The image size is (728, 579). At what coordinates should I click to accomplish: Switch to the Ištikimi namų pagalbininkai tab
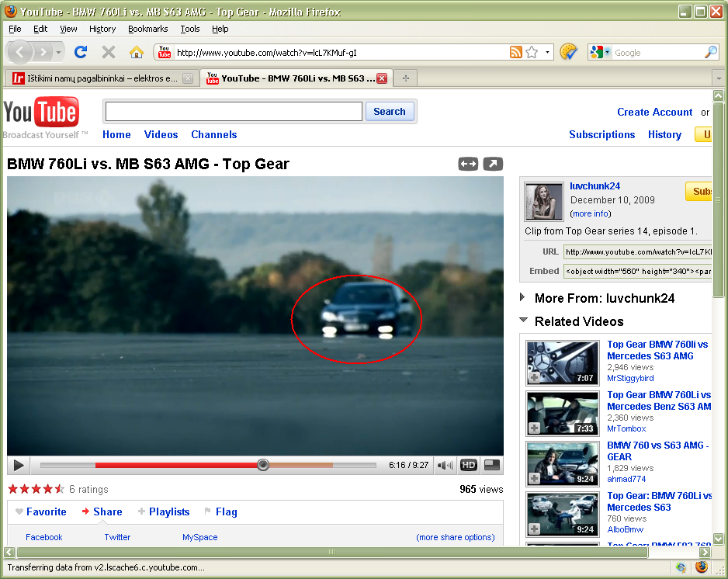point(102,78)
